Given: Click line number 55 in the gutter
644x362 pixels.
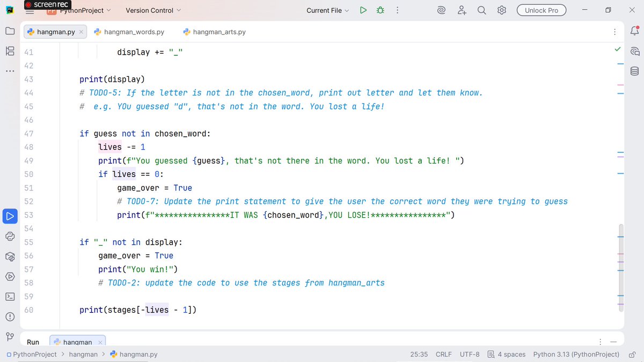Looking at the screenshot, I should [28, 242].
